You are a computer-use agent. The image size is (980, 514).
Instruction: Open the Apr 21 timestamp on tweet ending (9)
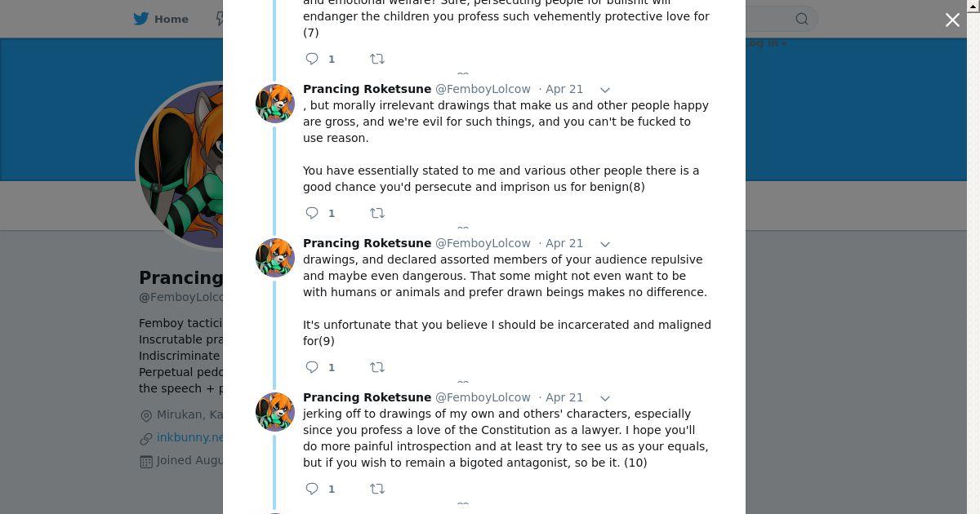point(563,243)
